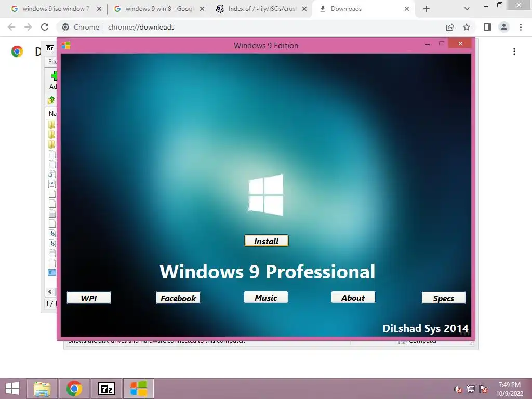The image size is (532, 399).
Task: Open the Chrome profile avatar
Action: click(504, 27)
